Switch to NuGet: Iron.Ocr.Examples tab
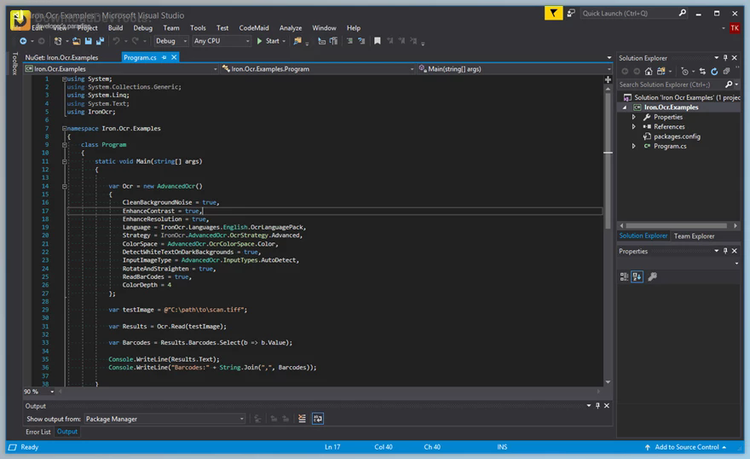750x459 pixels. pyautogui.click(x=61, y=57)
